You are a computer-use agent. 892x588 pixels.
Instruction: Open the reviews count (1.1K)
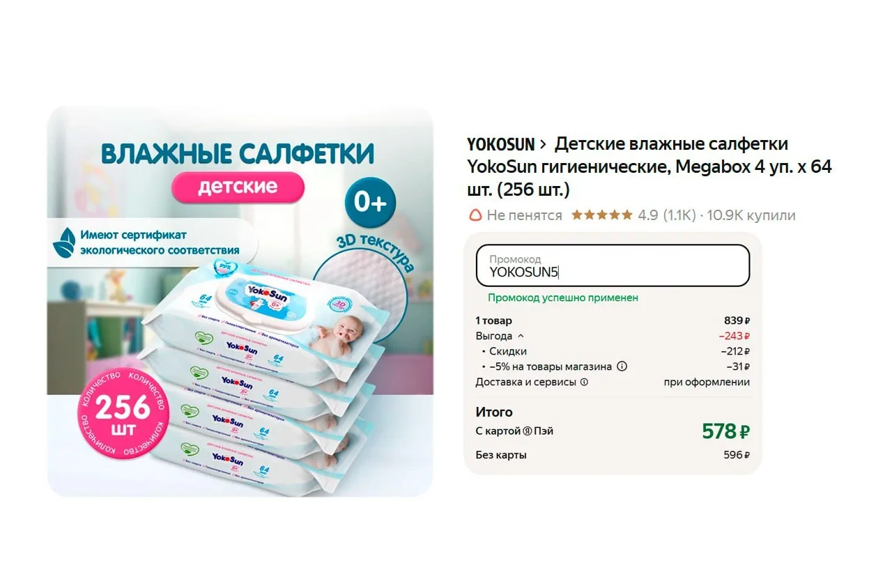click(x=679, y=215)
